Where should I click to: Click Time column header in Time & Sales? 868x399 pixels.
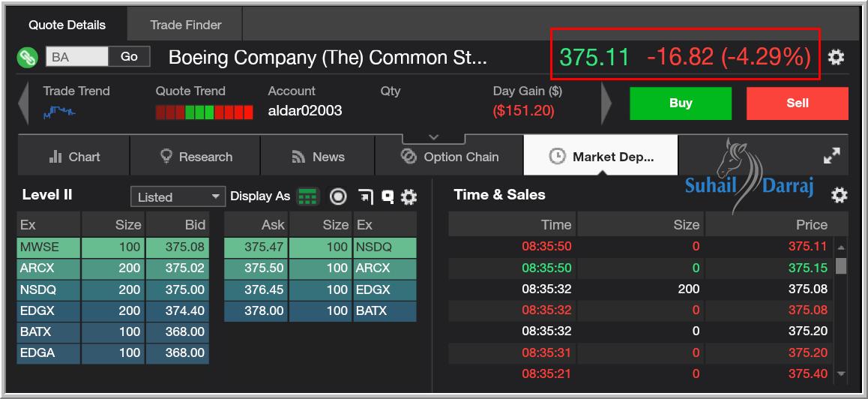tap(512, 224)
